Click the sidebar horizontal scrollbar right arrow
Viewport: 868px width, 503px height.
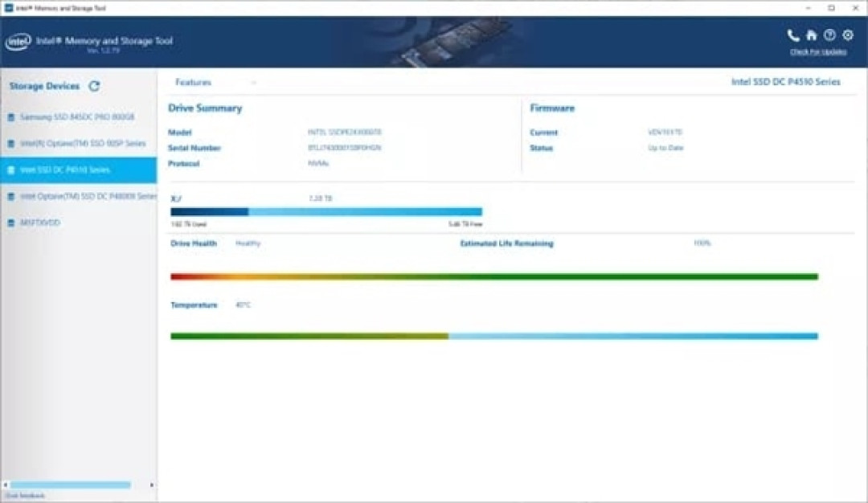pyautogui.click(x=152, y=485)
